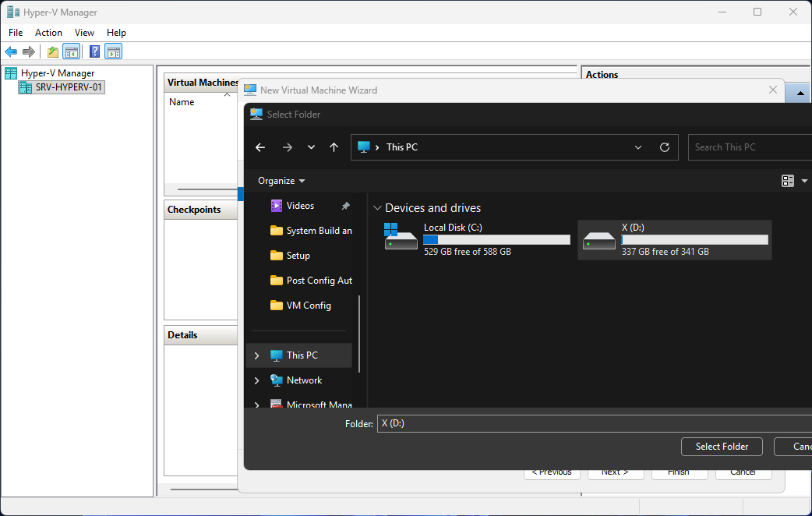
Task: Refresh the This PC location
Action: point(664,147)
